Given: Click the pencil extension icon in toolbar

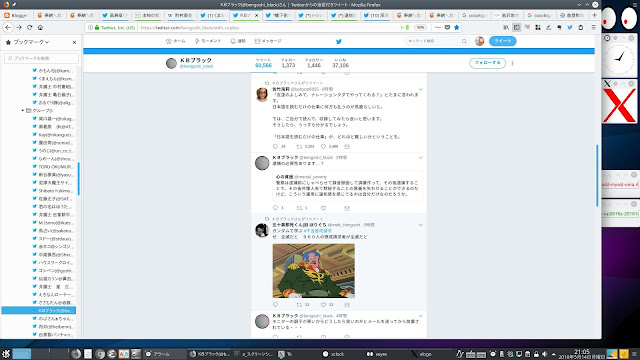Looking at the screenshot, I should click(x=549, y=27).
